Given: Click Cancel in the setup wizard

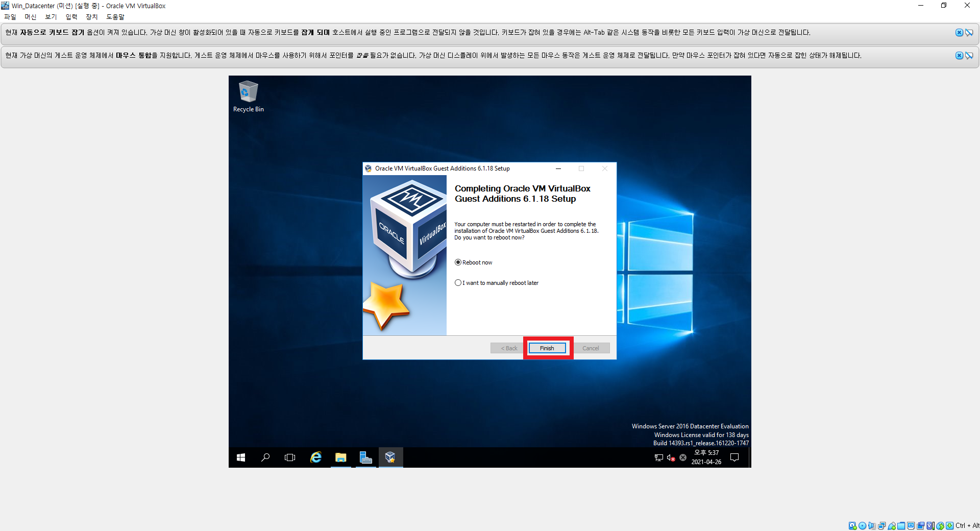Looking at the screenshot, I should point(591,348).
